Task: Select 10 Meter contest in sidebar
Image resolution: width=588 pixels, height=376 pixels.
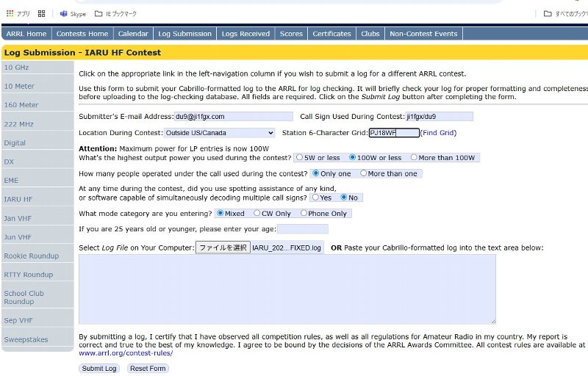Action: coord(19,86)
